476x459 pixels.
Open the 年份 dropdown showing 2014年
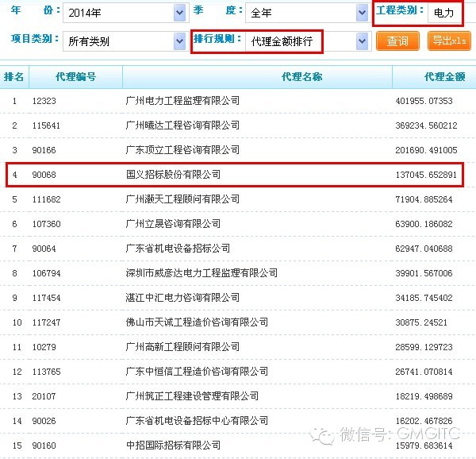125,13
